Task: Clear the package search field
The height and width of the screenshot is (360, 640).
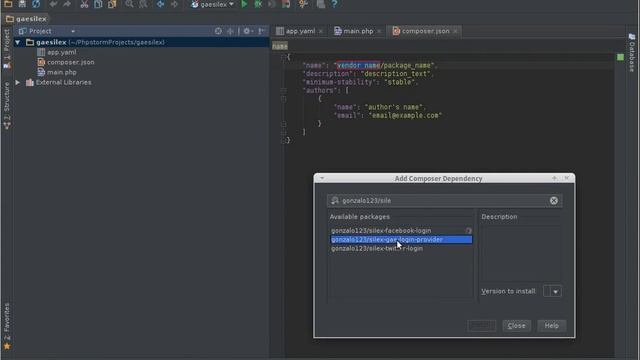Action: (x=553, y=200)
